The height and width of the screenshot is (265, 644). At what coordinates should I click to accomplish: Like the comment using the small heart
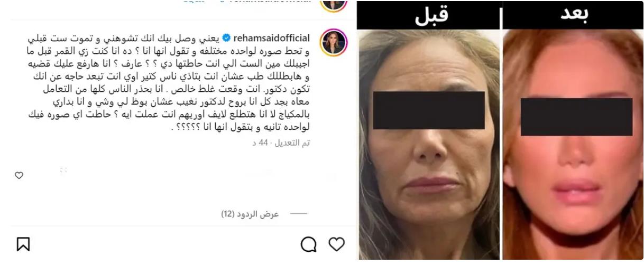click(x=19, y=176)
